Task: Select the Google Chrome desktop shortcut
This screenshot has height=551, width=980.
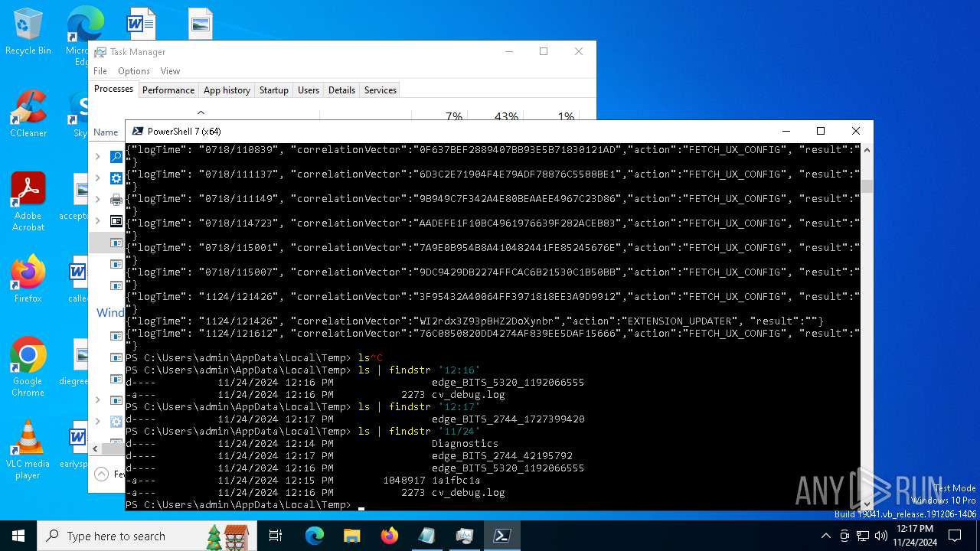Action: [28, 367]
